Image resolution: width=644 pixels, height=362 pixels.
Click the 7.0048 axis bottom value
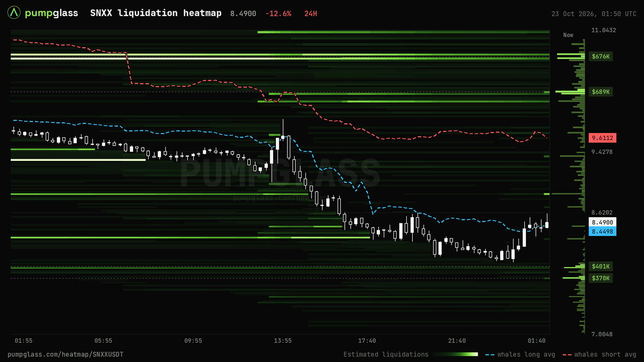(602, 334)
